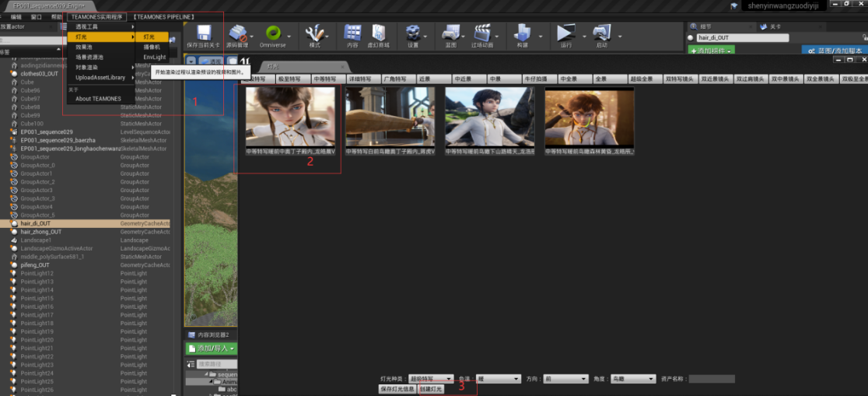The height and width of the screenshot is (396, 868).
Task: Click the 保存灯光信息 button
Action: coord(397,389)
